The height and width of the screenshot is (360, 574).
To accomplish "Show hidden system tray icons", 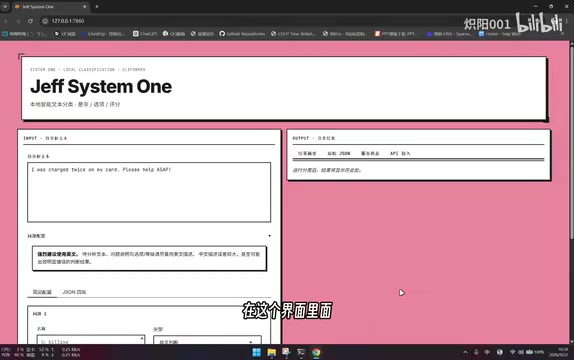I will (465, 352).
